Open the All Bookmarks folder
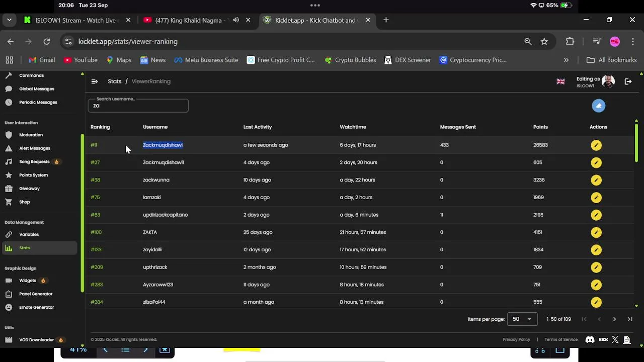Viewport: 644px width, 362px height. pyautogui.click(x=611, y=60)
